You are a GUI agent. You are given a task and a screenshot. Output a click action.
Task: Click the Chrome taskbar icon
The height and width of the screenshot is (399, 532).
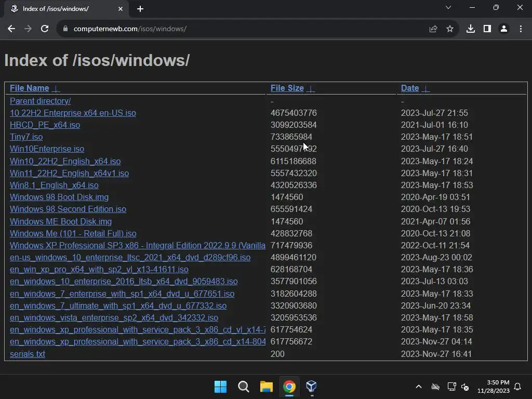(x=289, y=387)
